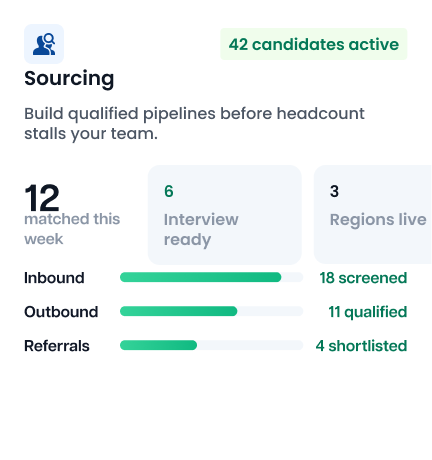
Task: Click the Sourcing people-search icon
Action: point(44,44)
